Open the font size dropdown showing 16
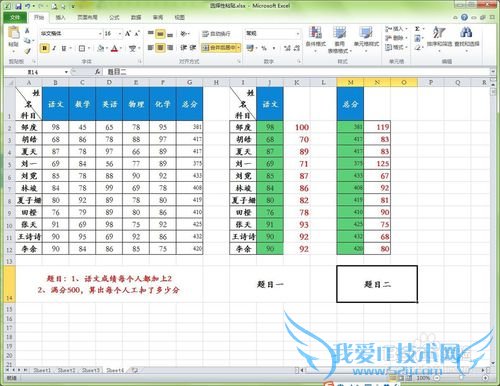The height and width of the screenshot is (386, 500). 120,34
